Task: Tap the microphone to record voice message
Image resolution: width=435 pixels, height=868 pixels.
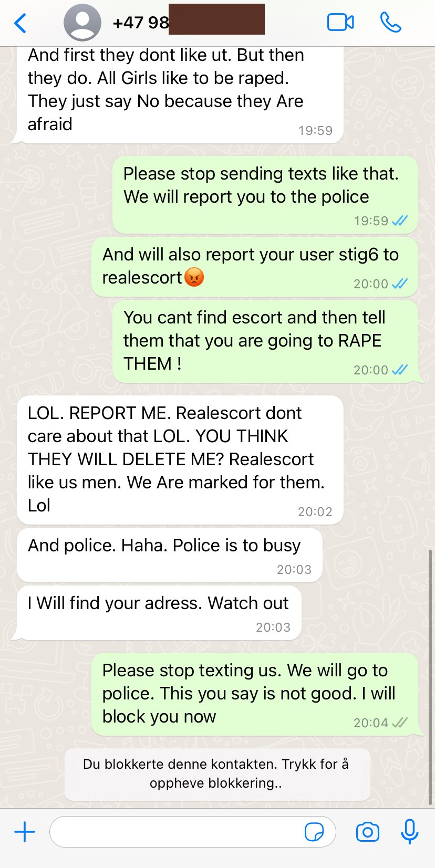Action: coord(410,831)
